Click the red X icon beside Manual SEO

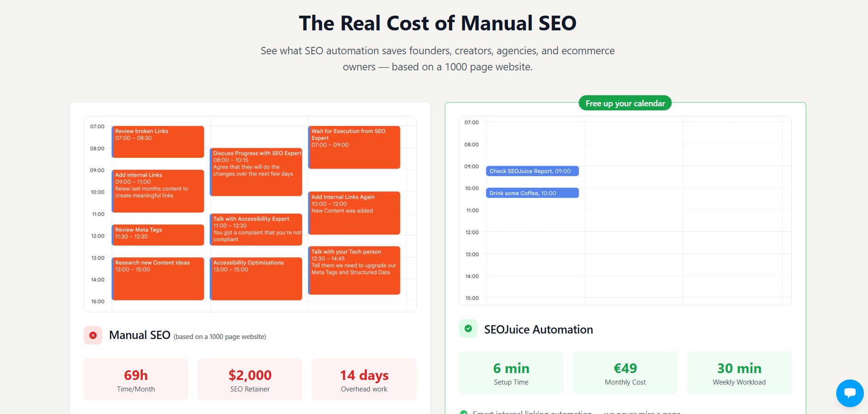[93, 335]
